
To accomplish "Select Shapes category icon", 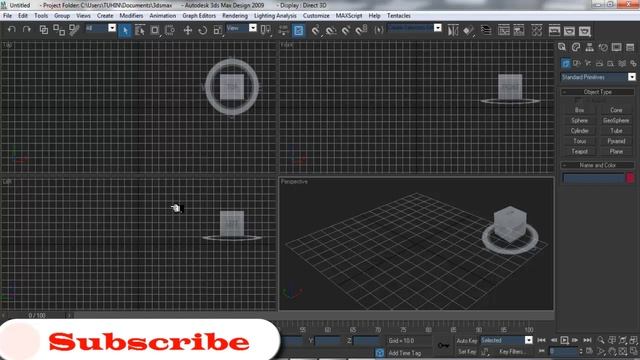I will pyautogui.click(x=577, y=63).
